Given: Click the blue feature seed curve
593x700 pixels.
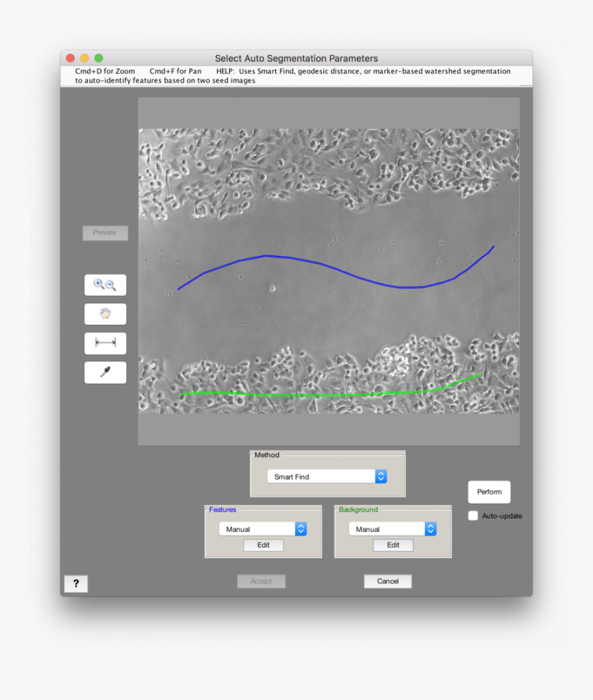Looking at the screenshot, I should click(x=268, y=257).
